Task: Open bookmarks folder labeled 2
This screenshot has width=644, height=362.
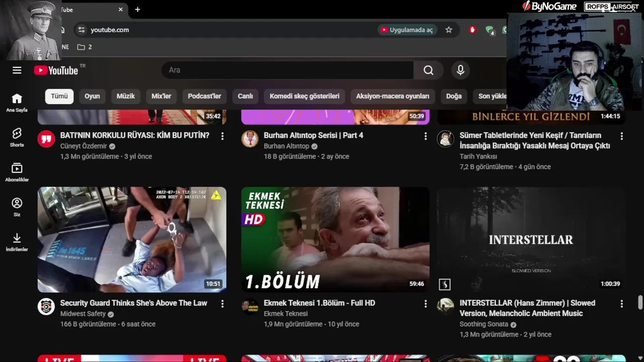Action: pos(85,47)
